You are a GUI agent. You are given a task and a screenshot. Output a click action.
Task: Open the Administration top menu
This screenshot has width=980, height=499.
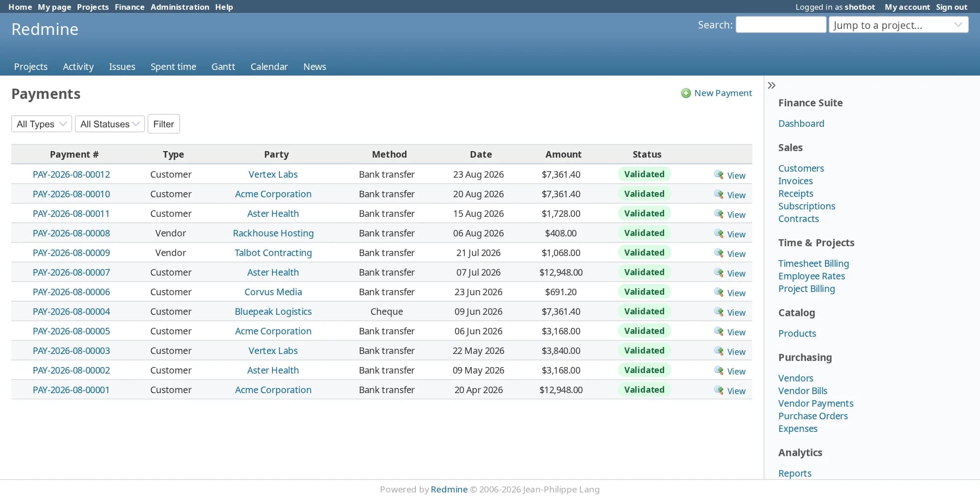[180, 7]
